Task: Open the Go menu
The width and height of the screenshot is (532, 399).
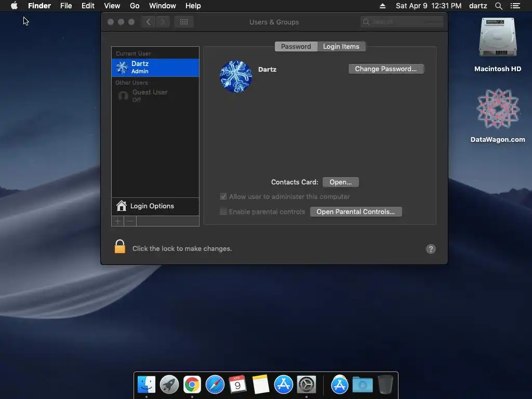Action: coord(135,6)
